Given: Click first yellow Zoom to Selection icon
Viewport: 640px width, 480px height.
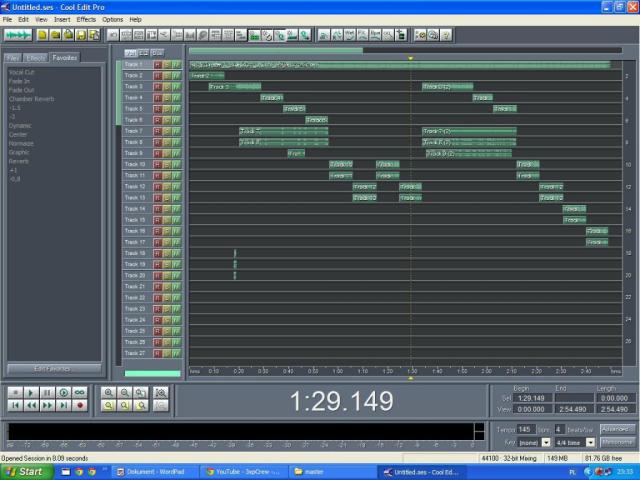Looking at the screenshot, I should pyautogui.click(x=109, y=405).
